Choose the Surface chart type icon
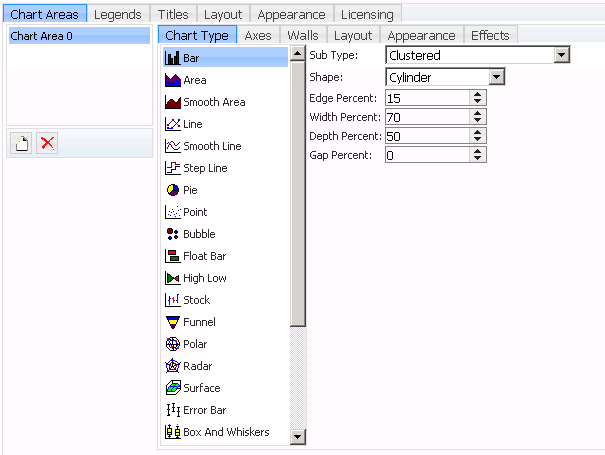 [x=172, y=388]
